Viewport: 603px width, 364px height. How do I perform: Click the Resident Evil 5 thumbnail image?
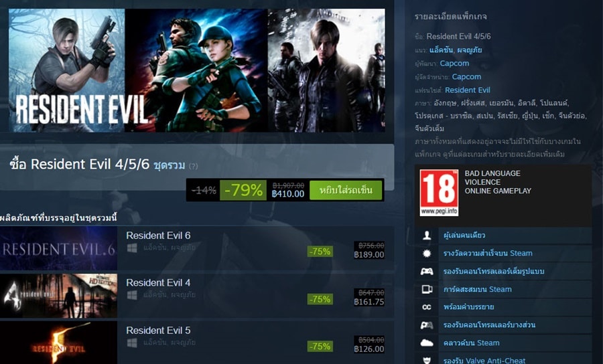[58, 343]
